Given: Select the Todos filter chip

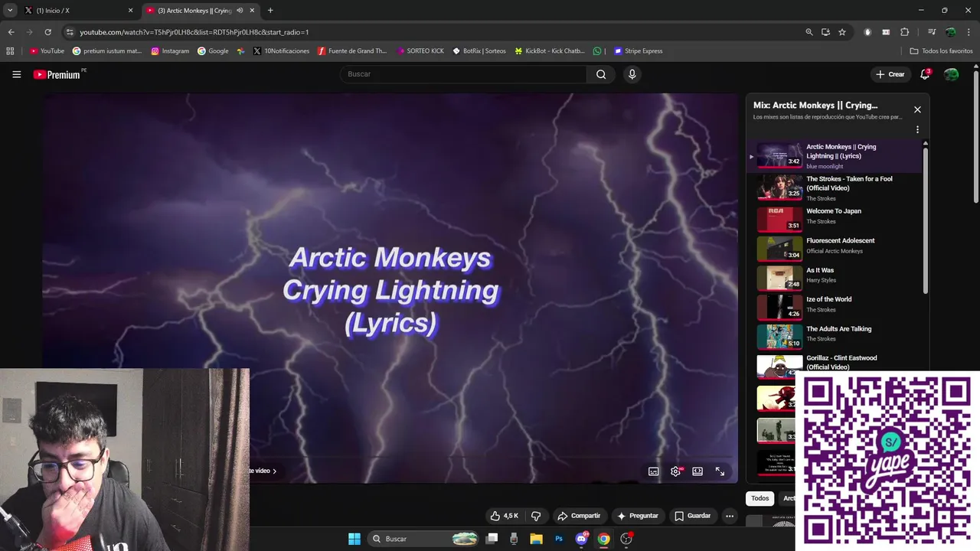Looking at the screenshot, I should (x=759, y=498).
